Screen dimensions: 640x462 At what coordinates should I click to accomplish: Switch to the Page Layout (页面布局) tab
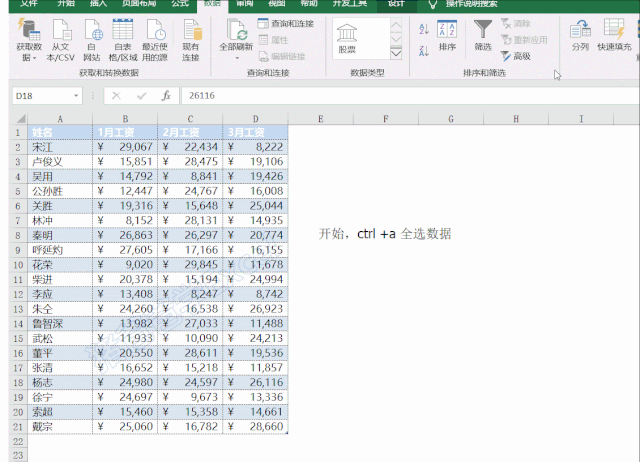[139, 4]
